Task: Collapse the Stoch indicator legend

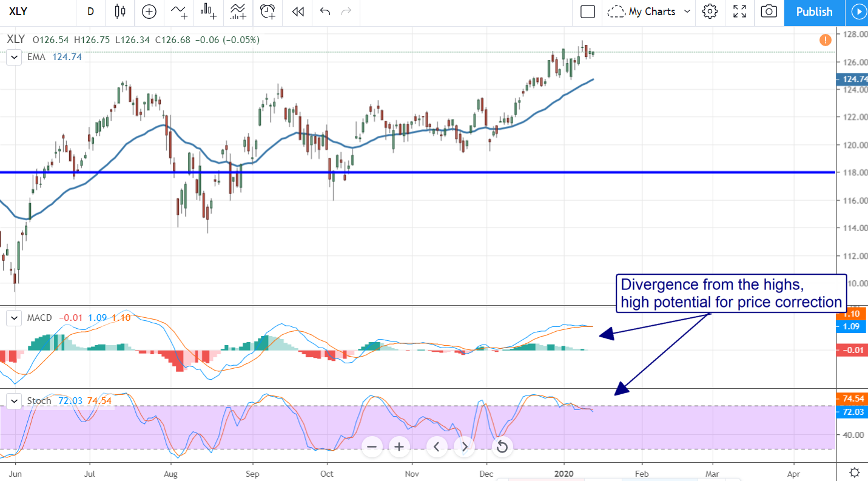Action: pyautogui.click(x=13, y=401)
